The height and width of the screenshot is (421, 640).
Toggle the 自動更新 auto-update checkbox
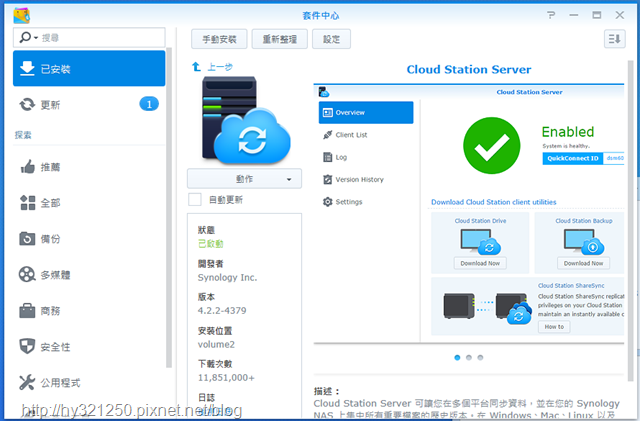pos(195,199)
